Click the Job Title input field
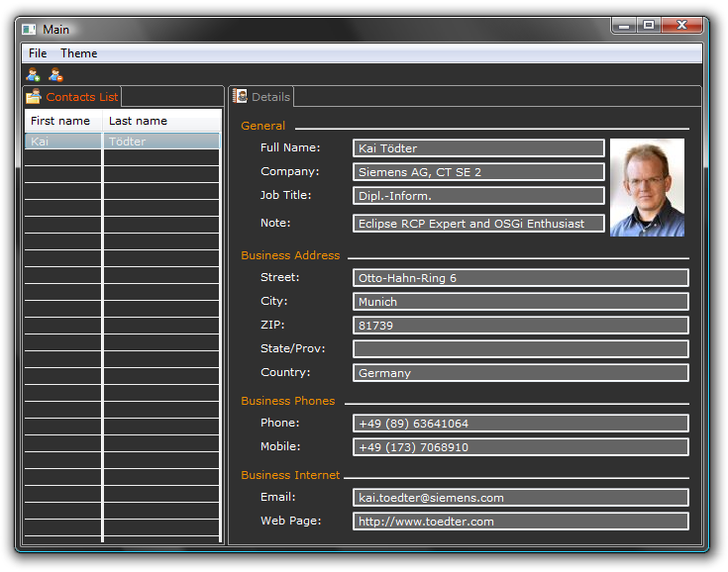Screen dimensions: 728x572 coord(478,195)
